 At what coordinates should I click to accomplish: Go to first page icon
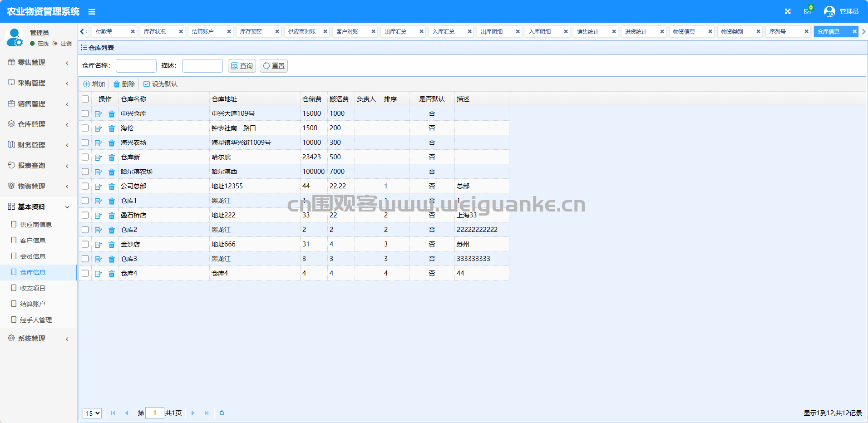coord(113,413)
